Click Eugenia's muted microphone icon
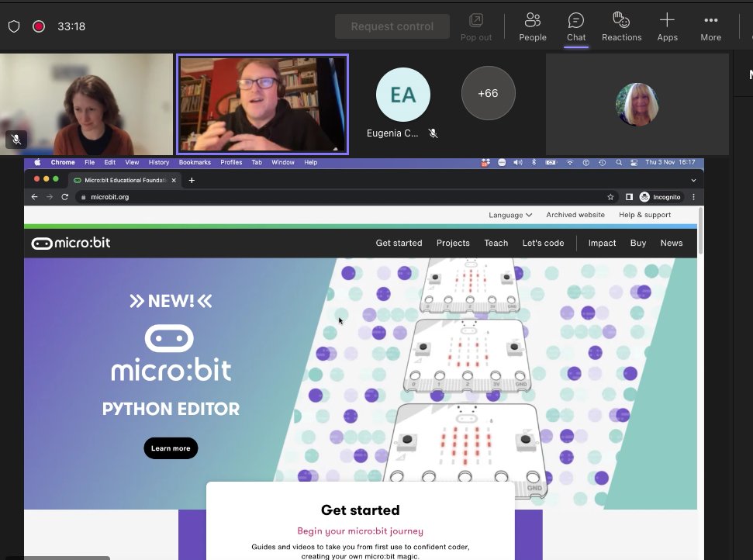Viewport: 753px width, 560px height. tap(433, 133)
